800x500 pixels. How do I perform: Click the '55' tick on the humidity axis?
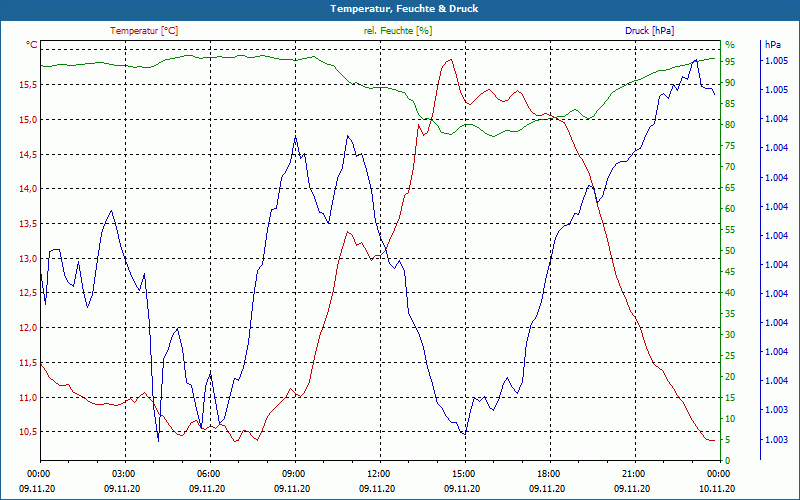pos(730,230)
